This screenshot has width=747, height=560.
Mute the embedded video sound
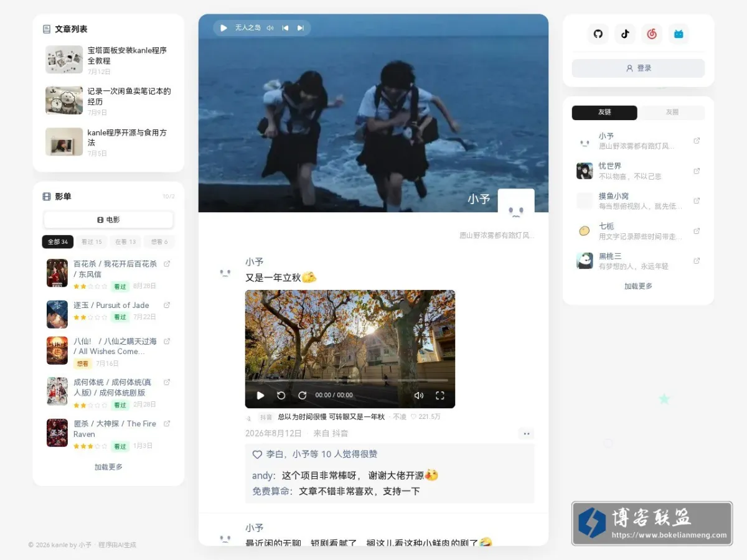pyautogui.click(x=419, y=395)
